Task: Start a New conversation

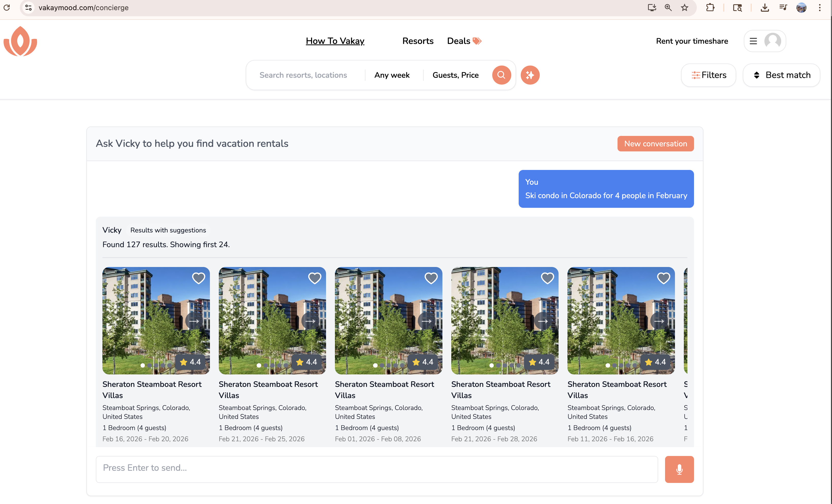Action: (x=655, y=144)
